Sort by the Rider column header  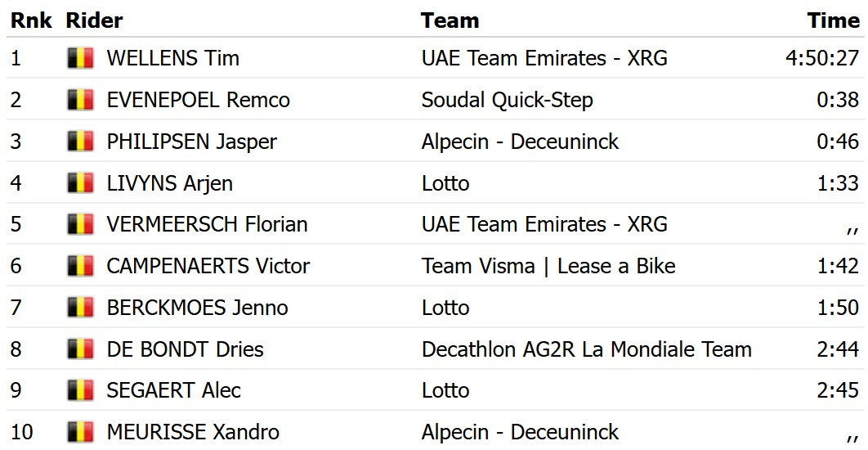tap(94, 20)
